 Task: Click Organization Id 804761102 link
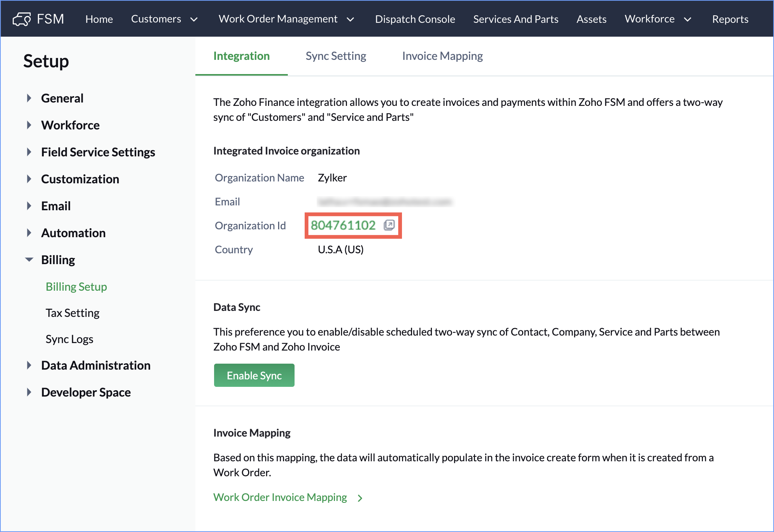tap(343, 225)
